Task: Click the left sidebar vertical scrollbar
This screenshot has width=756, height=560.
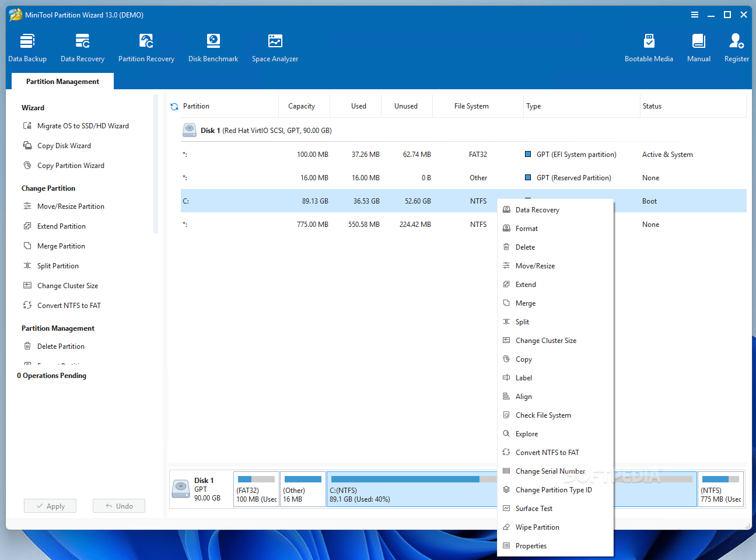Action: 156,164
